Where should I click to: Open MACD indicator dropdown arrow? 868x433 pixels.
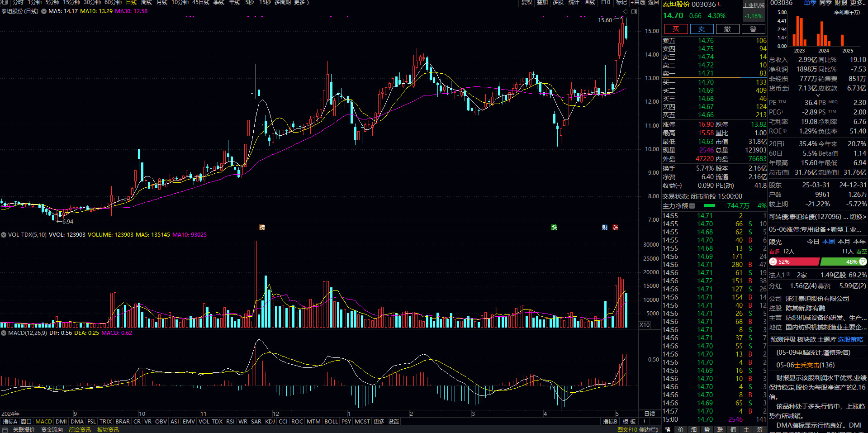click(4, 333)
